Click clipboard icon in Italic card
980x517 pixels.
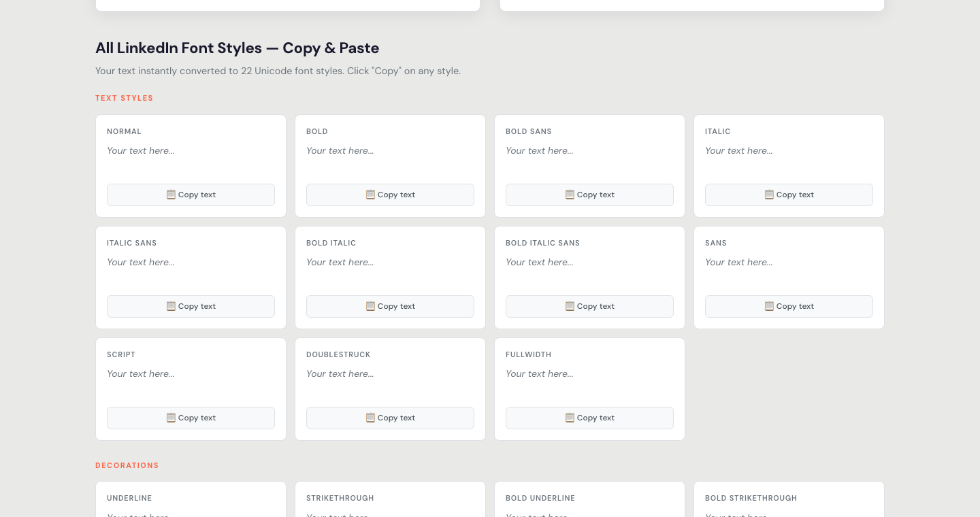click(x=769, y=195)
